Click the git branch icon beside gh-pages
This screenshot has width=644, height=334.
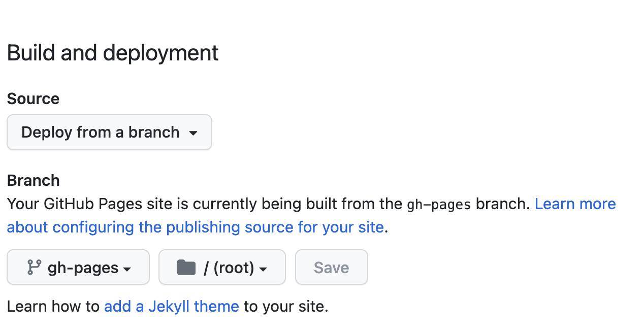pos(34,267)
